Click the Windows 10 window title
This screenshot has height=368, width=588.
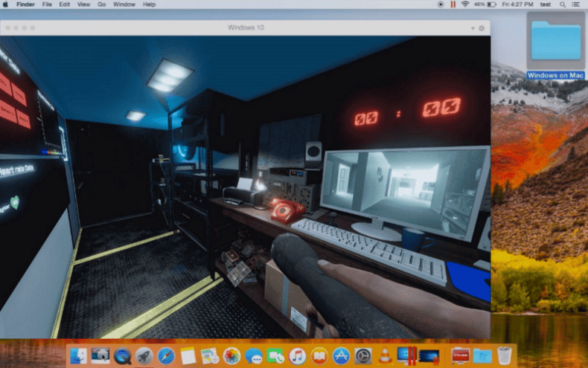click(x=246, y=28)
